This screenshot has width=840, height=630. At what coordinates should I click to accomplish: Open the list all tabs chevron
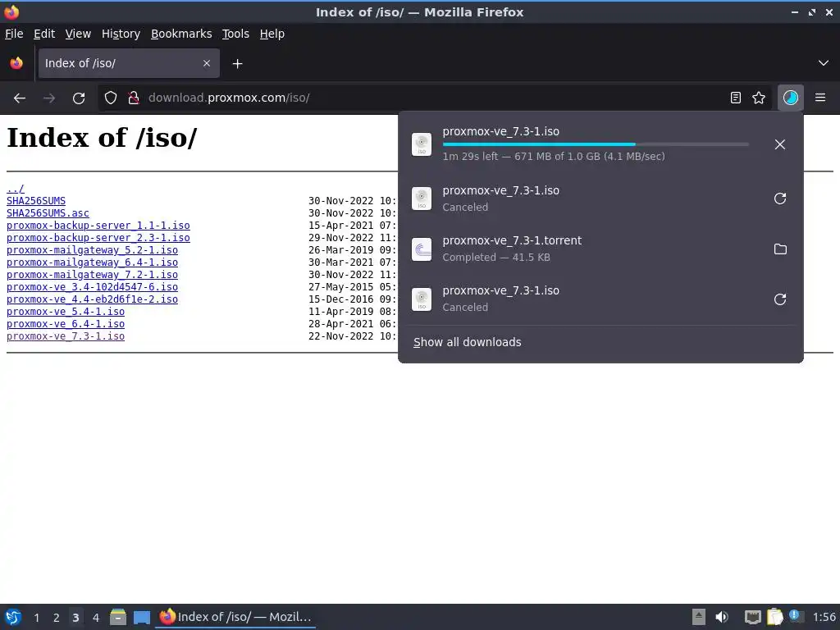(x=824, y=63)
